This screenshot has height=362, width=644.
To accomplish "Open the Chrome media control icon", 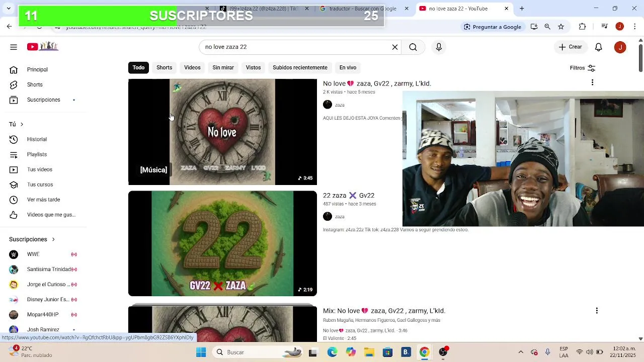I will click(x=605, y=27).
